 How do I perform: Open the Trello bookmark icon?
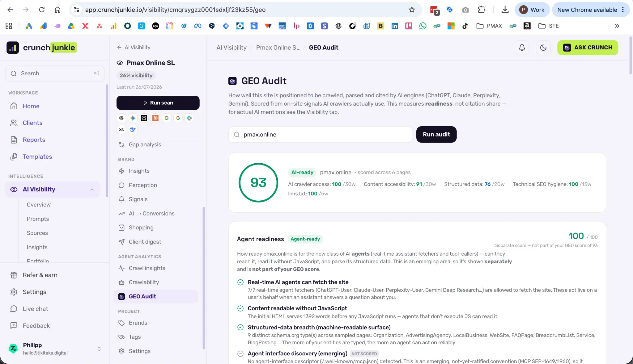(409, 26)
